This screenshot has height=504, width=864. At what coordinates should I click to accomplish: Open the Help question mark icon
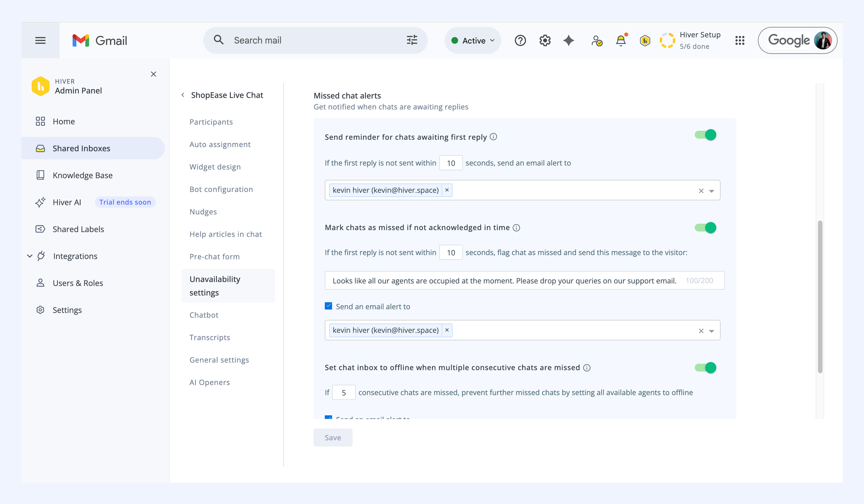(520, 40)
